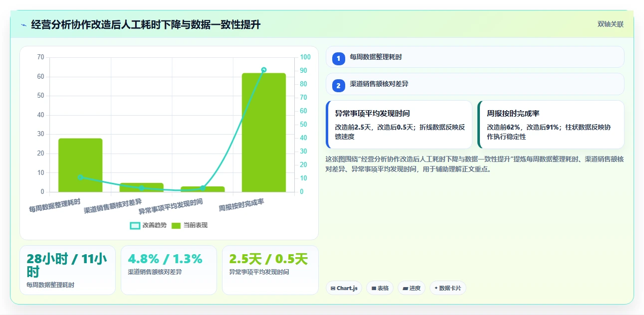Viewport: 644px width, 315px height.
Task: Open the 周报按时完成率 info card
Action: click(551, 125)
